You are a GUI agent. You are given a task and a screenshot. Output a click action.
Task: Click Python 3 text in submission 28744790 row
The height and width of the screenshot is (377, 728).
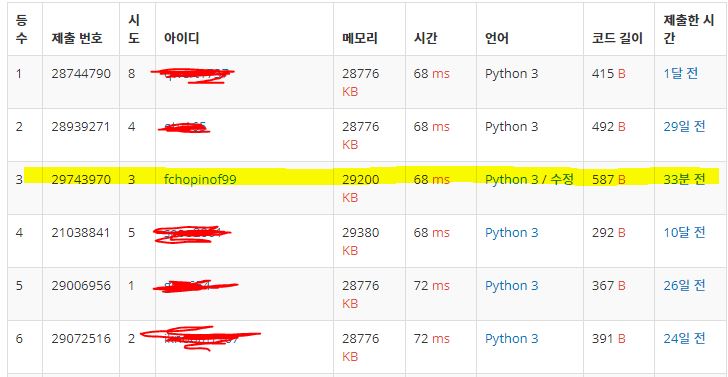click(x=512, y=73)
